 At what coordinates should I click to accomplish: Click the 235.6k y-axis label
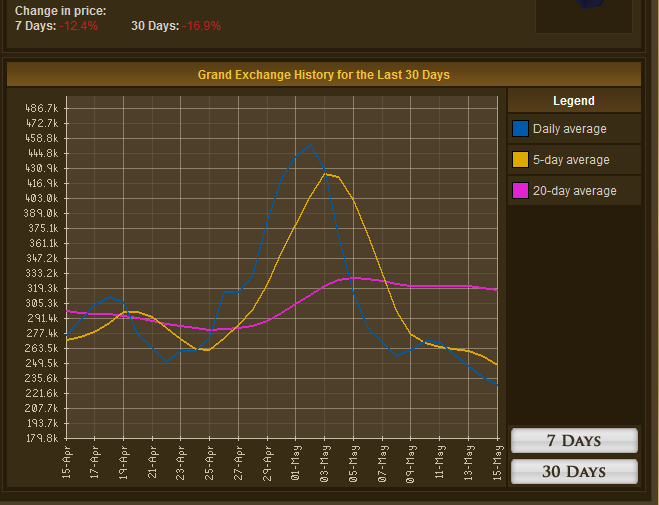click(42, 378)
